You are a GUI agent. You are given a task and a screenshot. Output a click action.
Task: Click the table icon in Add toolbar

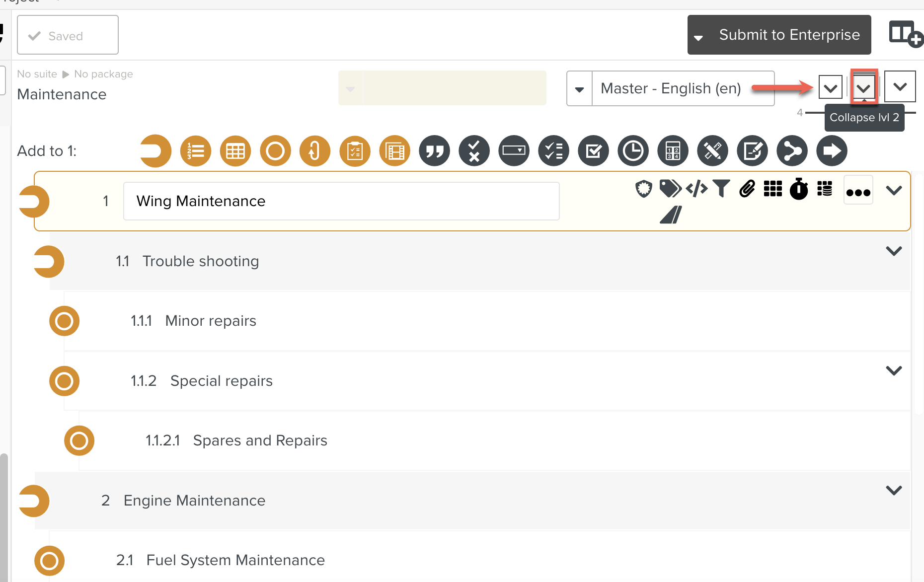235,151
